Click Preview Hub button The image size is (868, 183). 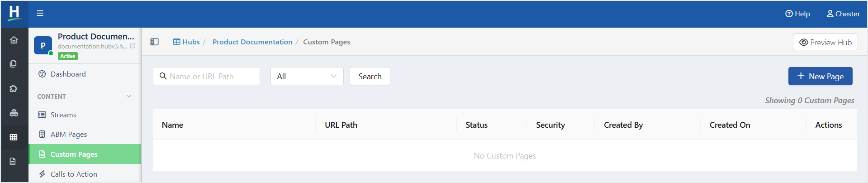(x=825, y=42)
